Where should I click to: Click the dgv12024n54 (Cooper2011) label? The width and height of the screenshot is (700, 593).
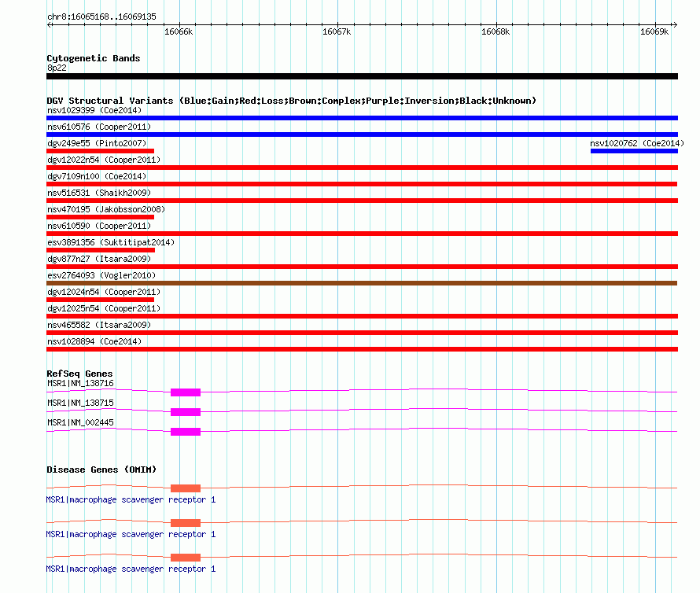click(104, 292)
